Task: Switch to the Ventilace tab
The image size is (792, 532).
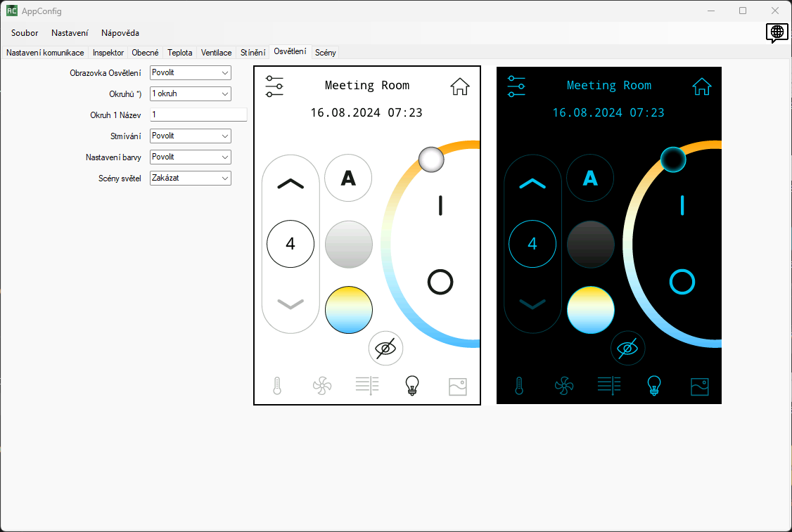Action: pyautogui.click(x=216, y=53)
